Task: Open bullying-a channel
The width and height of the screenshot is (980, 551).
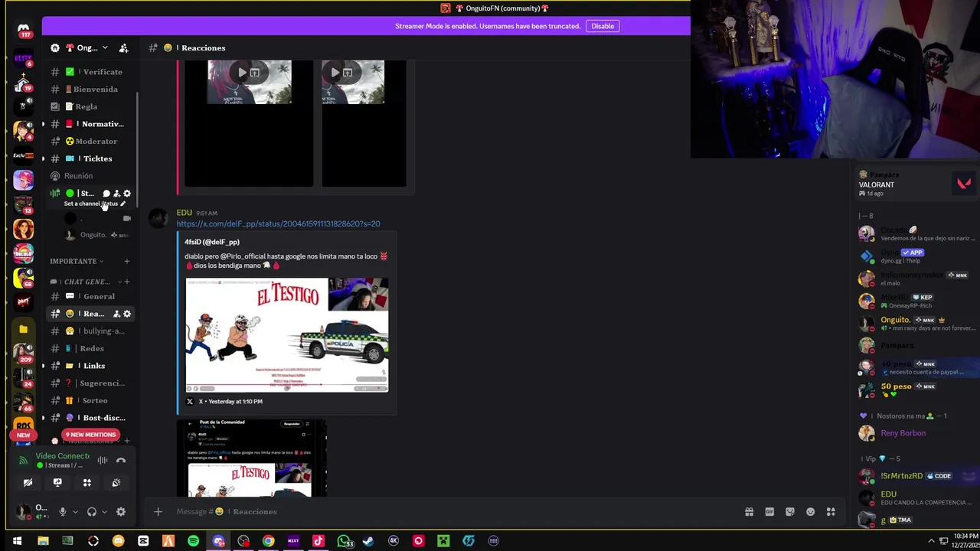Action: (90, 331)
